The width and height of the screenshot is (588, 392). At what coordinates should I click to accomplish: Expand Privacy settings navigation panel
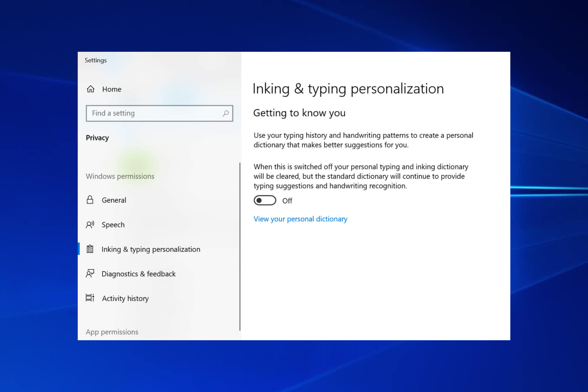coord(98,138)
